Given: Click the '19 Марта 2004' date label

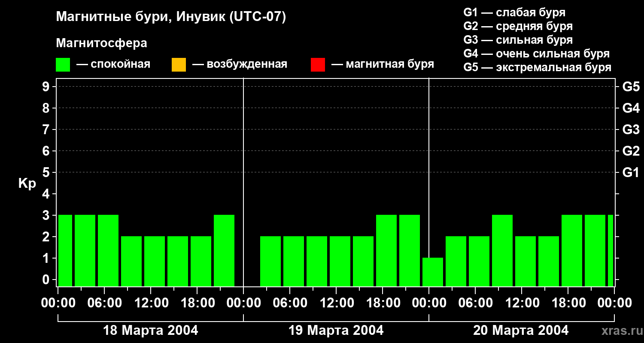Looking at the screenshot, I should 336,331.
